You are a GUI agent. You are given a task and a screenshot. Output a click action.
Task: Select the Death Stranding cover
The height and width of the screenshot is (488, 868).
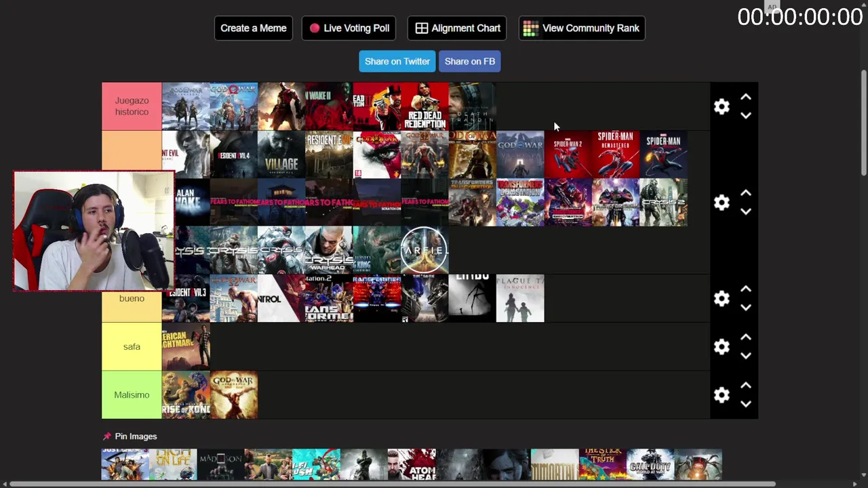coord(472,106)
